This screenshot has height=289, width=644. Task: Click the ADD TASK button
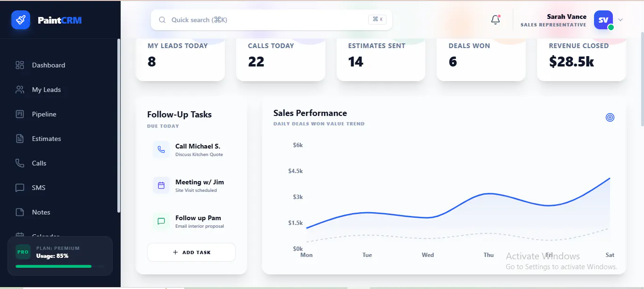(191, 252)
